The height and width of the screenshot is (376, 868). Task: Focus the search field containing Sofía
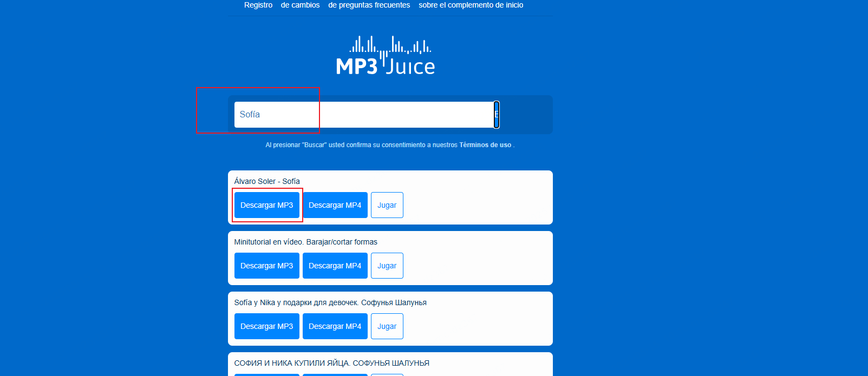[x=364, y=115]
